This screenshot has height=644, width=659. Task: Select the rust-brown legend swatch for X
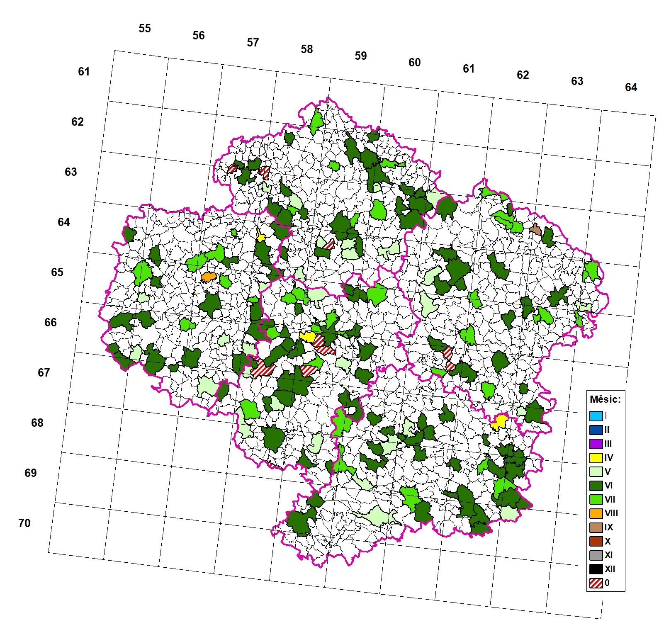click(x=596, y=541)
